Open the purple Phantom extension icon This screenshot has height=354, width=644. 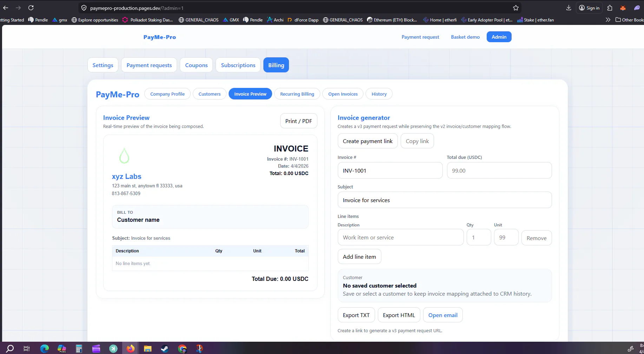[x=637, y=8]
